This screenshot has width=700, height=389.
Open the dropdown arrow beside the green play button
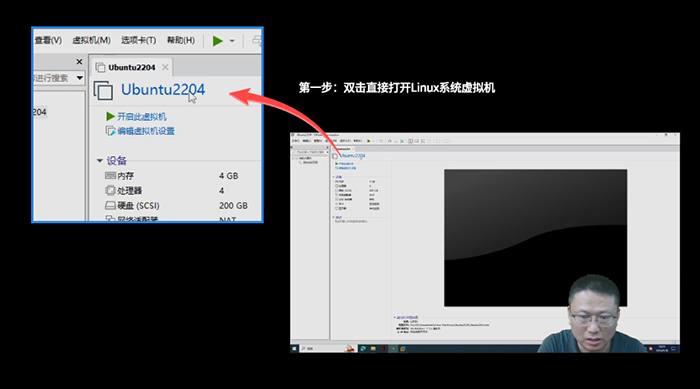point(232,41)
